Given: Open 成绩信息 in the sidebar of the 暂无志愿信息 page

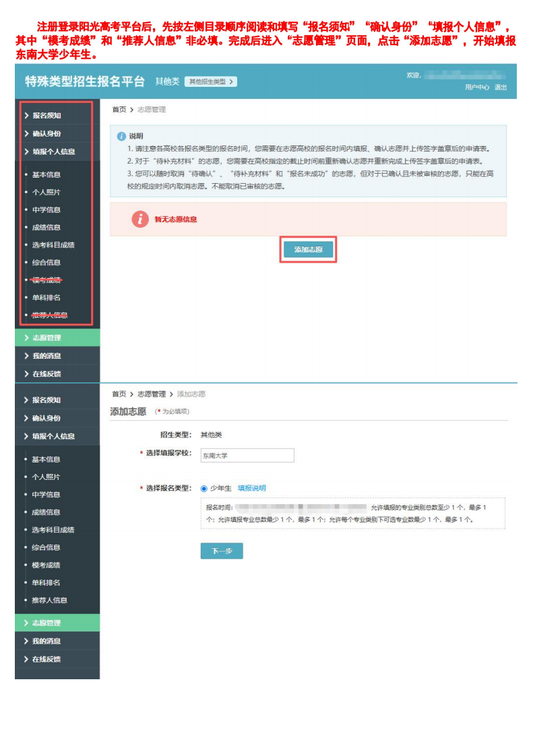Looking at the screenshot, I should (x=46, y=227).
